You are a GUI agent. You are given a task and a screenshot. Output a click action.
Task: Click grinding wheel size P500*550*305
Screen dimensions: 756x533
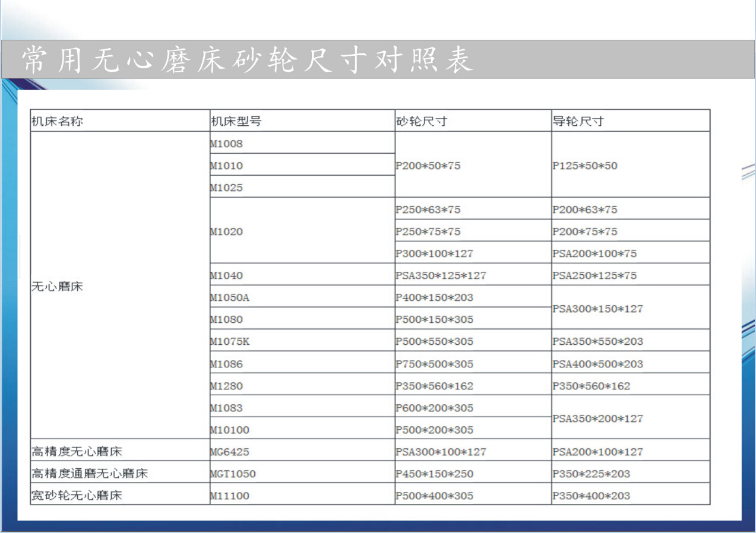473,340
